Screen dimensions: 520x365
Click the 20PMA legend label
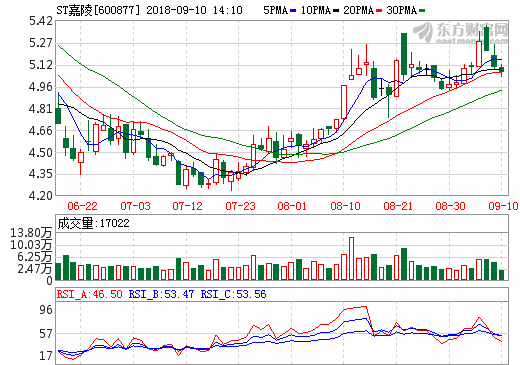pos(359,10)
